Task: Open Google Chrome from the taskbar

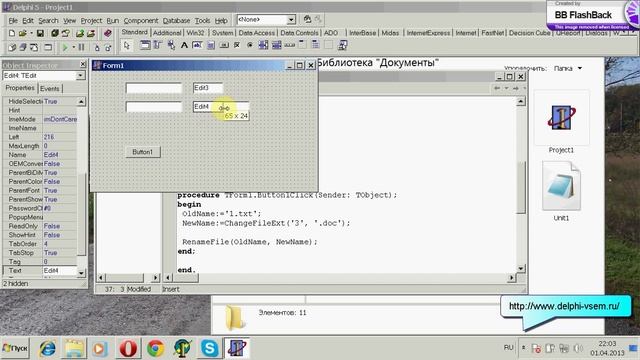Action: (156, 349)
